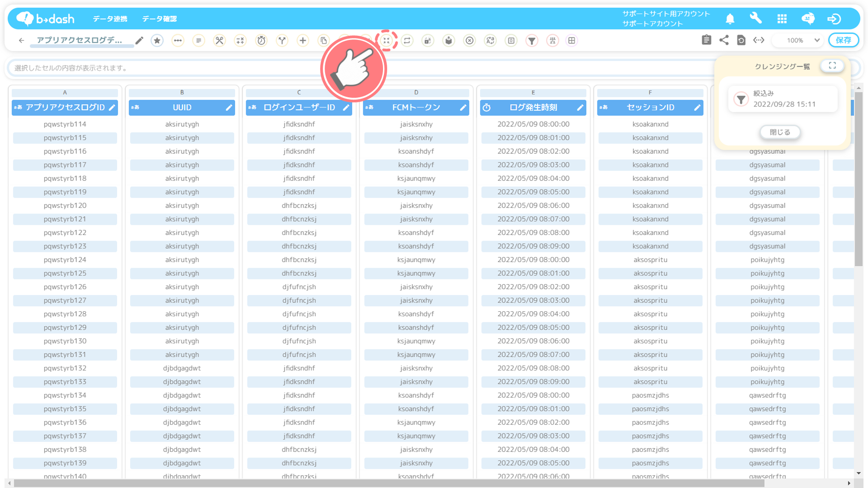Screen dimensions: 868x488
Task: Click the clock type icon on ログ発生時刻
Action: click(x=487, y=107)
